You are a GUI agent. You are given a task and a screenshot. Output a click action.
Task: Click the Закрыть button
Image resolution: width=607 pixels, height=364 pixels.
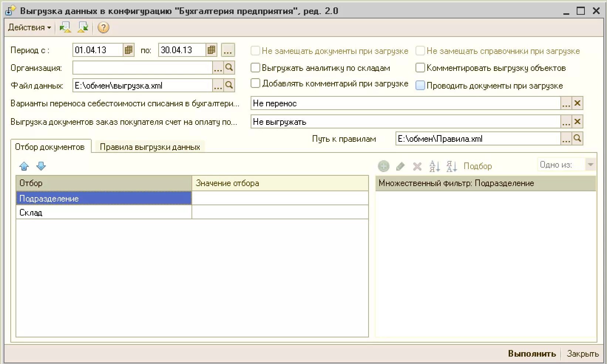coord(583,354)
